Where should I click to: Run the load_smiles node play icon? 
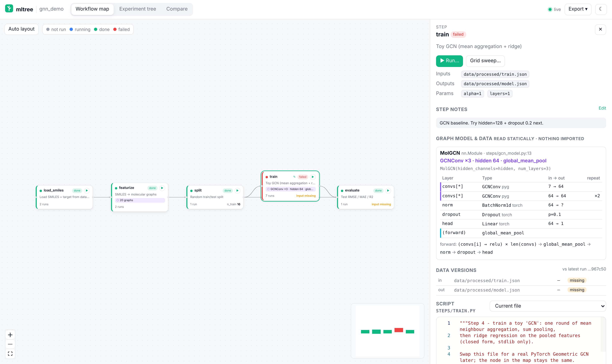(x=87, y=191)
